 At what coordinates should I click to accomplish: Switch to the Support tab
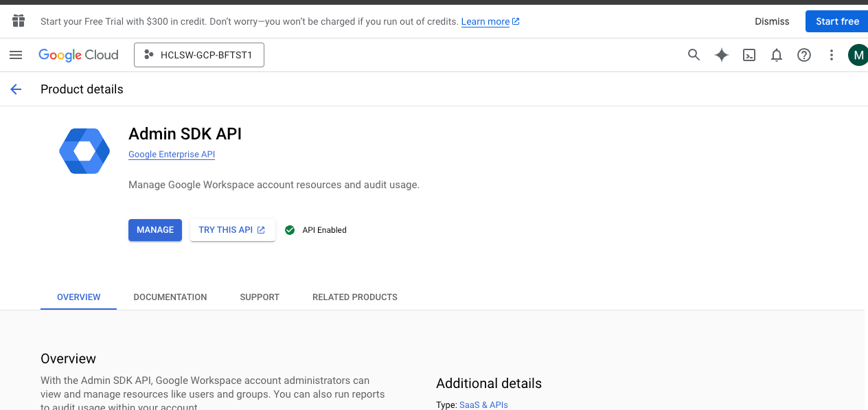pos(260,297)
